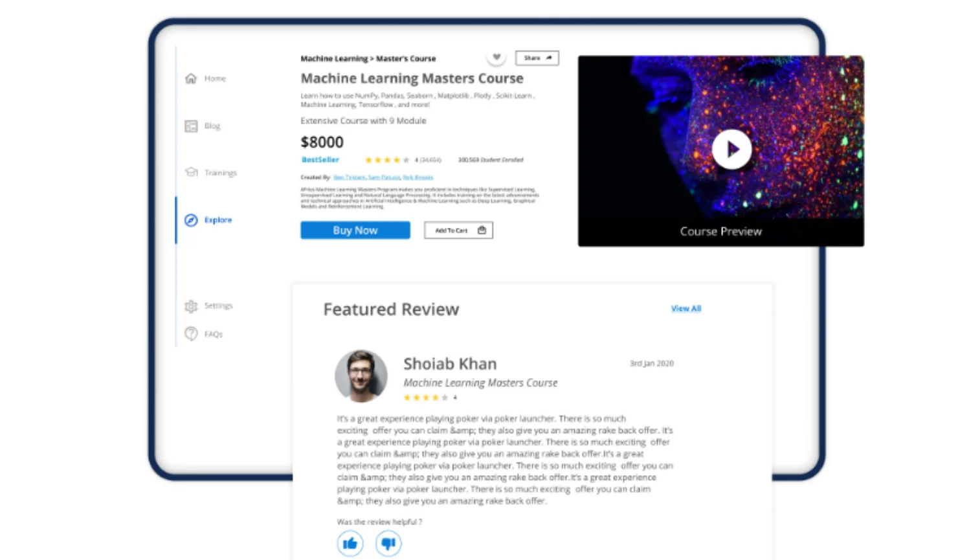Click the Add To Cart button
The width and height of the screenshot is (971, 560).
[x=458, y=230]
